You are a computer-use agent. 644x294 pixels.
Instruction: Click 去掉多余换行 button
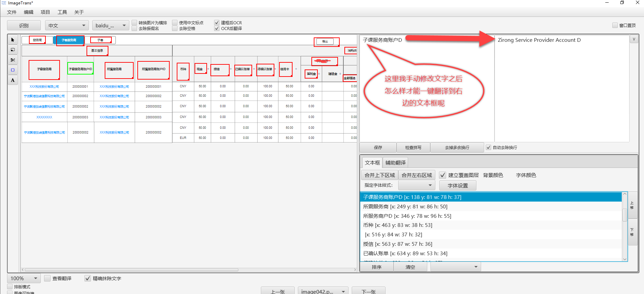point(457,147)
